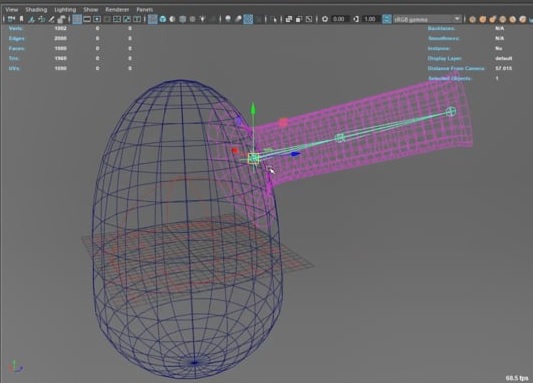
Task: Click the 60.5 fps frame rate readout
Action: coord(517,378)
